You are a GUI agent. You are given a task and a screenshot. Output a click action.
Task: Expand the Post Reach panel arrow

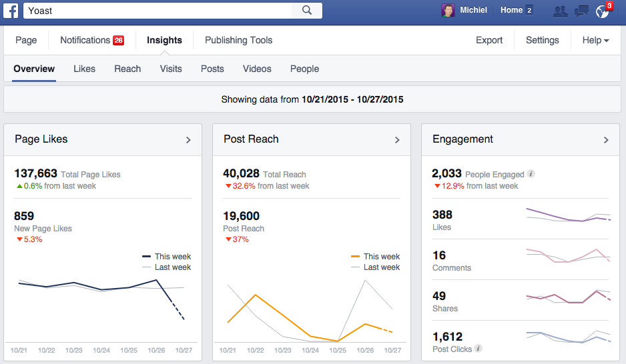pyautogui.click(x=397, y=140)
